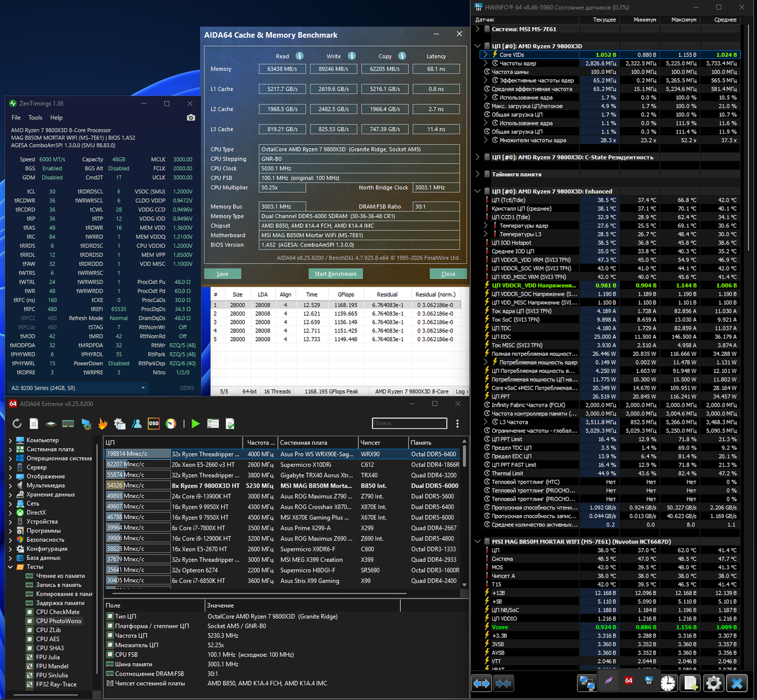Open the Help menu in ZenTimings
The height and width of the screenshot is (700, 757).
click(x=56, y=118)
